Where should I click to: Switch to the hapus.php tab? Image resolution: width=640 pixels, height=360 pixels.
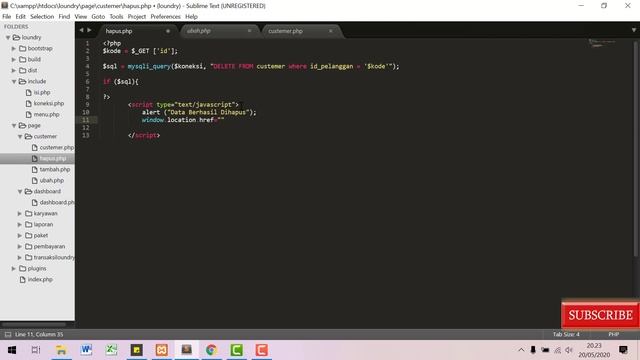coord(137,31)
